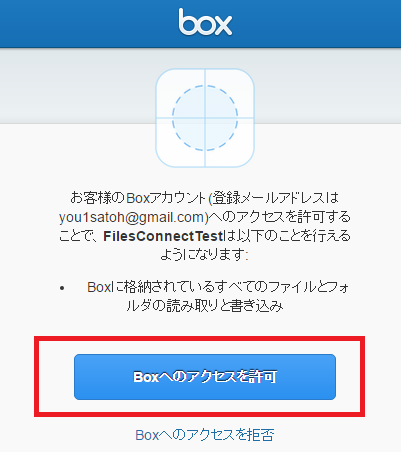Deny access via Boxへのアクセスを拒否 link

click(x=205, y=435)
